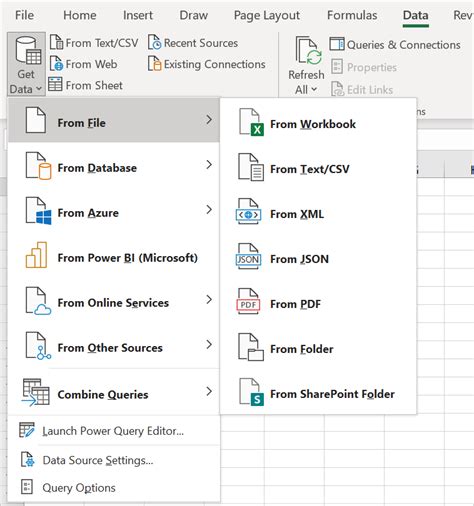Click the From Sheet table icon
474x506 pixels.
[x=55, y=85]
